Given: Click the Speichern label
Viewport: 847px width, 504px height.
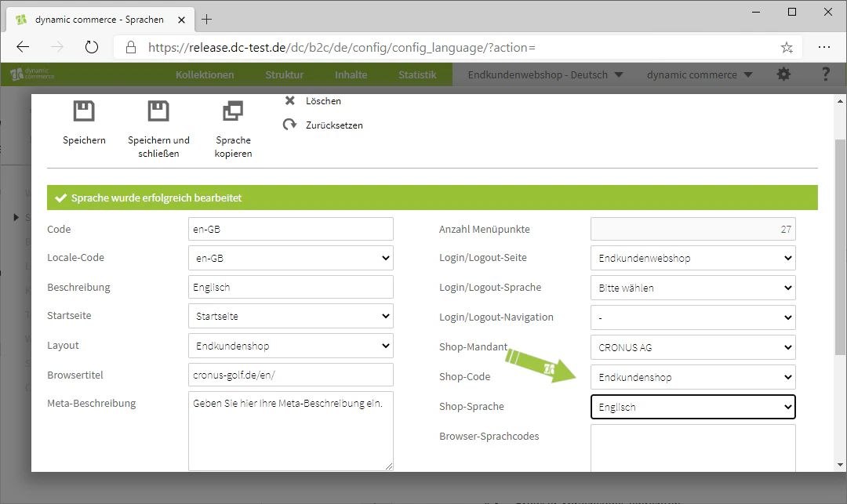Looking at the screenshot, I should tap(84, 140).
